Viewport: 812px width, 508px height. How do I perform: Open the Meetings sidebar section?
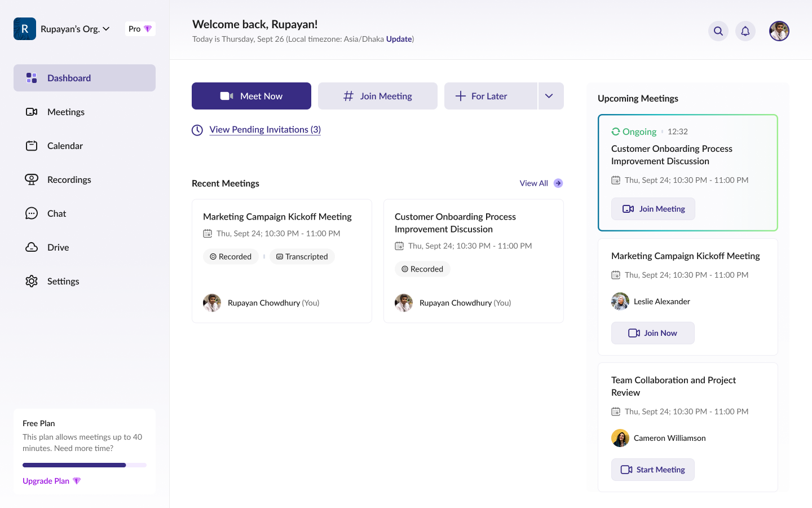tap(65, 112)
